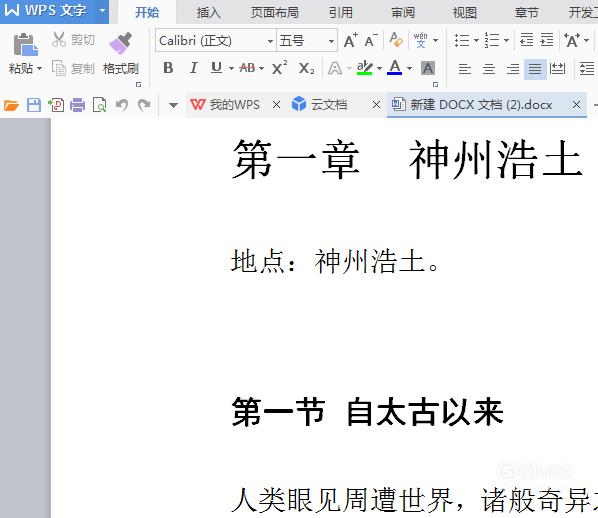
Task: Click the export to PDF icon
Action: 56,105
